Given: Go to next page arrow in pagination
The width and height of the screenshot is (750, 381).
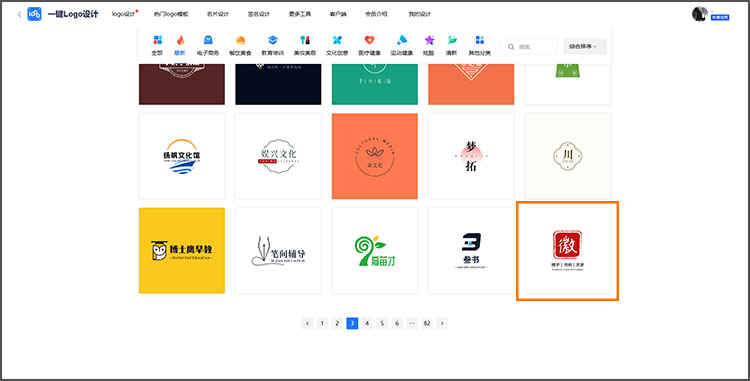Looking at the screenshot, I should click(x=442, y=324).
